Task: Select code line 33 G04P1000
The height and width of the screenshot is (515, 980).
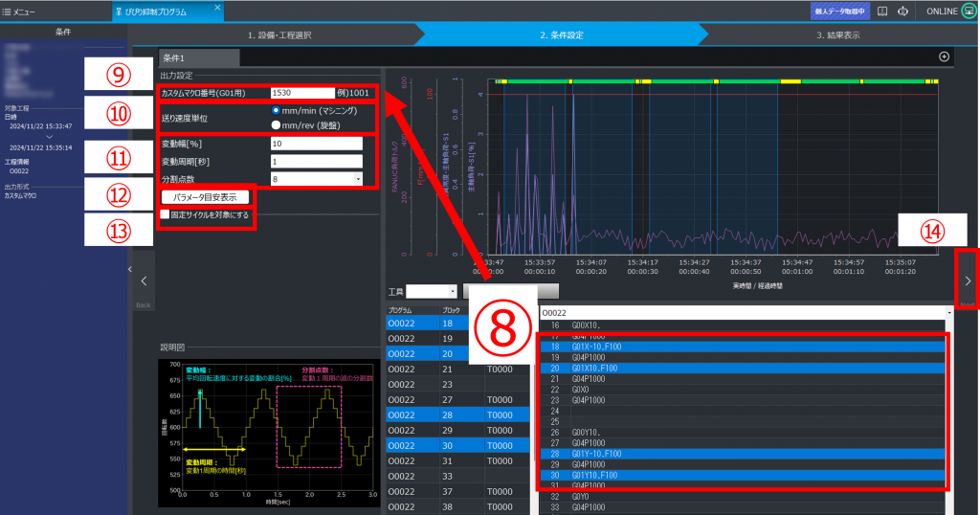Action: coord(743,507)
